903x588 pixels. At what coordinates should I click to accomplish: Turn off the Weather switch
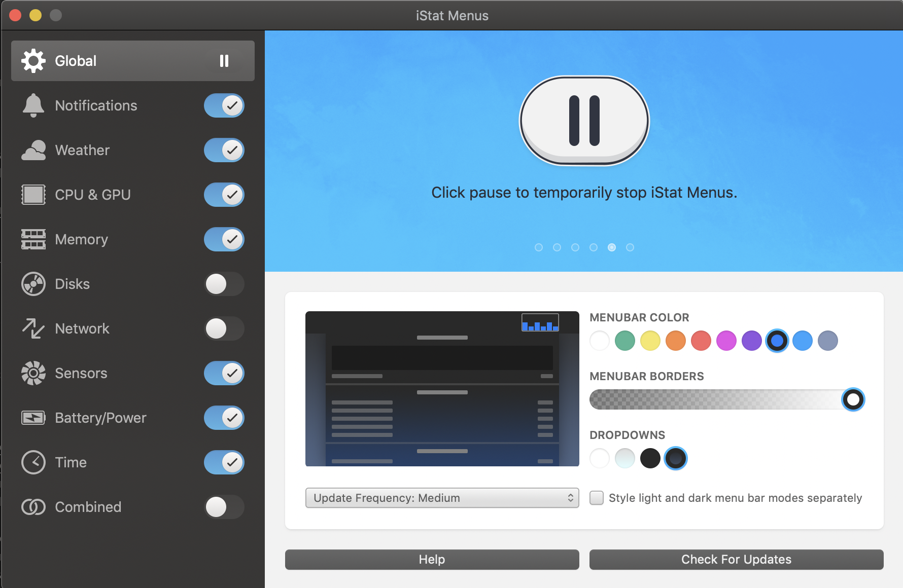(224, 150)
